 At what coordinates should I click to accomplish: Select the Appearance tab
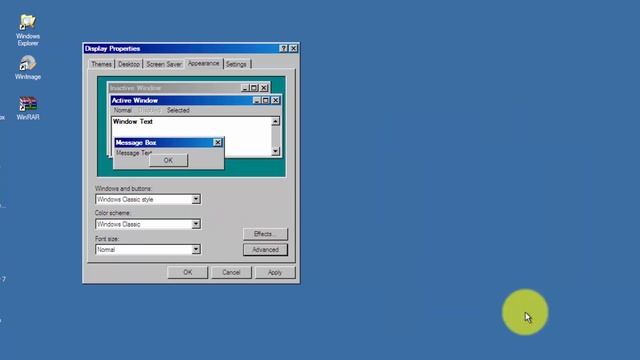(204, 64)
